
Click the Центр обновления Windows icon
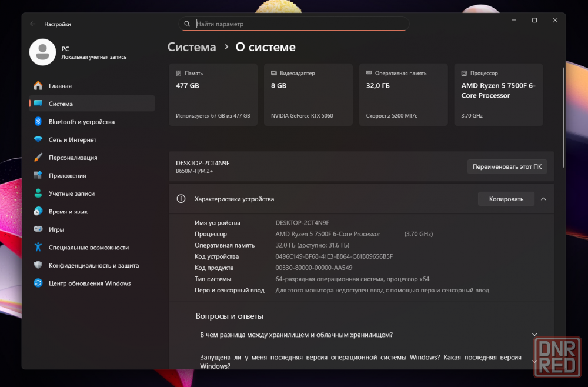pyautogui.click(x=38, y=283)
